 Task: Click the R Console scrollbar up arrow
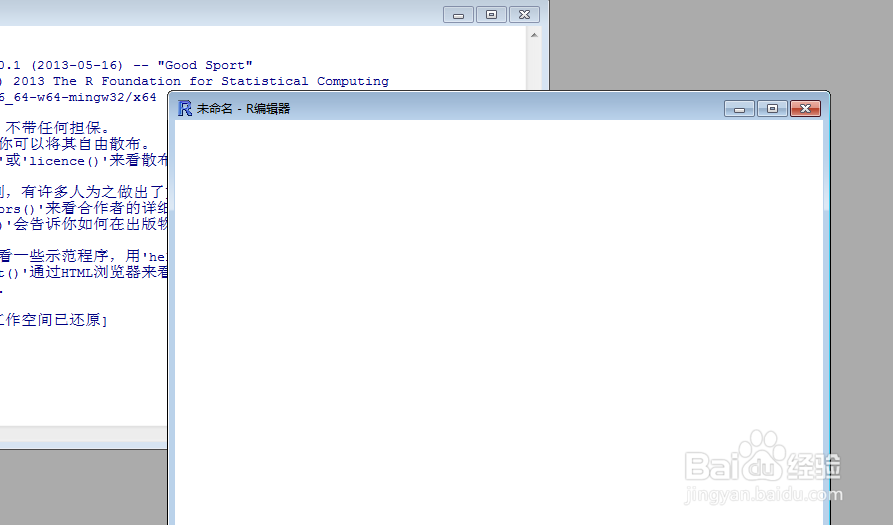[534, 35]
